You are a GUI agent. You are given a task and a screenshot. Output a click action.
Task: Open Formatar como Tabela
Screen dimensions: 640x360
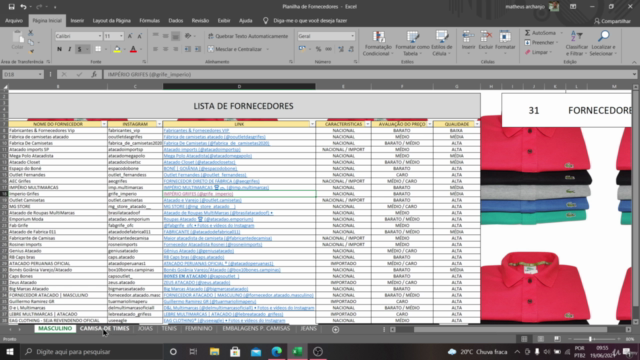tap(412, 44)
